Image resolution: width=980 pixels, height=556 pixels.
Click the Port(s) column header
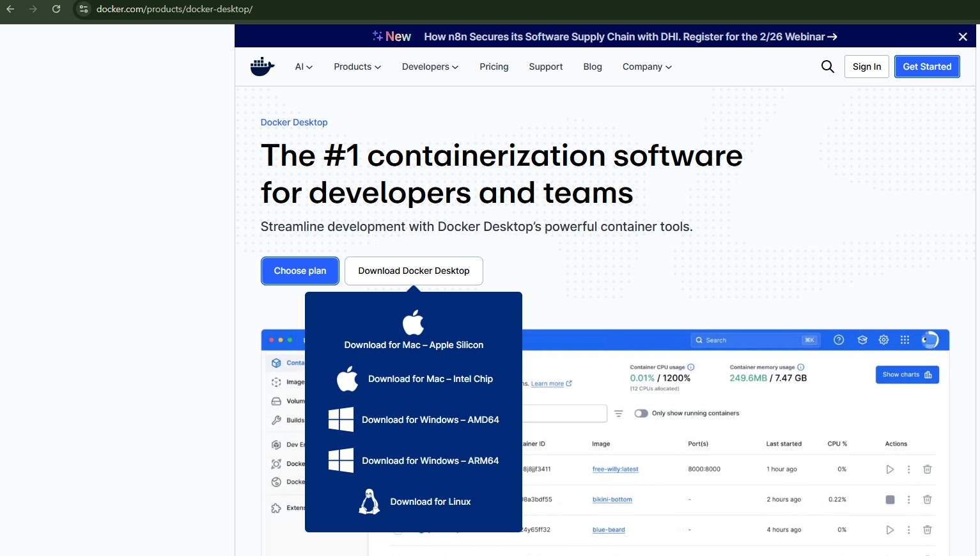[698, 444]
